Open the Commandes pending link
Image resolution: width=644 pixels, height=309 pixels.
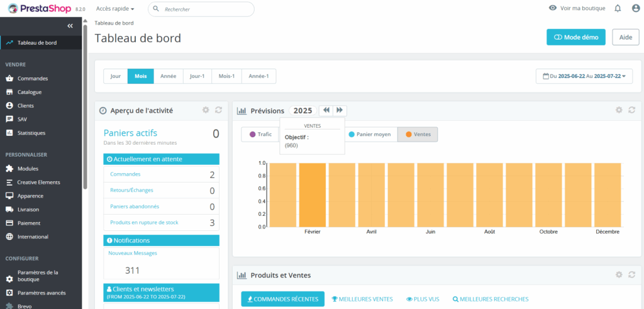(x=125, y=174)
